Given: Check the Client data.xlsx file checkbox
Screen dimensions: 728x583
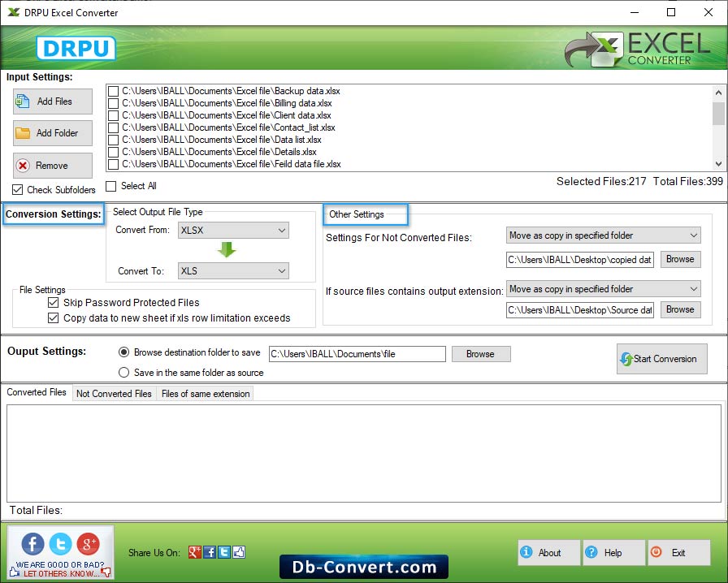Looking at the screenshot, I should pyautogui.click(x=113, y=115).
